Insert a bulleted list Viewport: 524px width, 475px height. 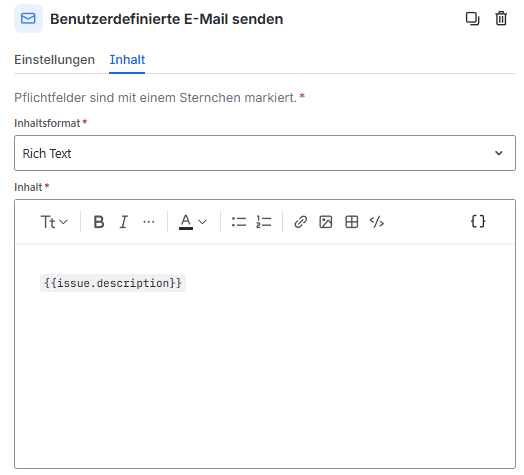click(x=239, y=222)
